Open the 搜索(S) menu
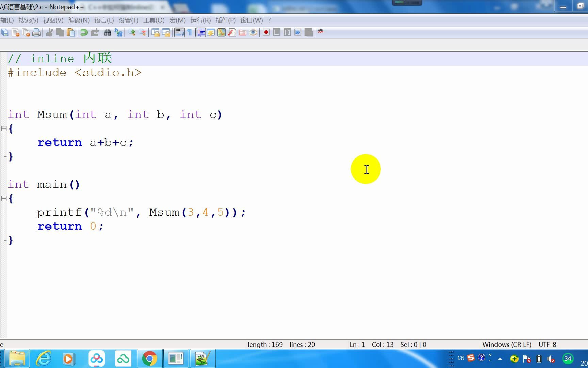588x368 pixels. point(29,20)
